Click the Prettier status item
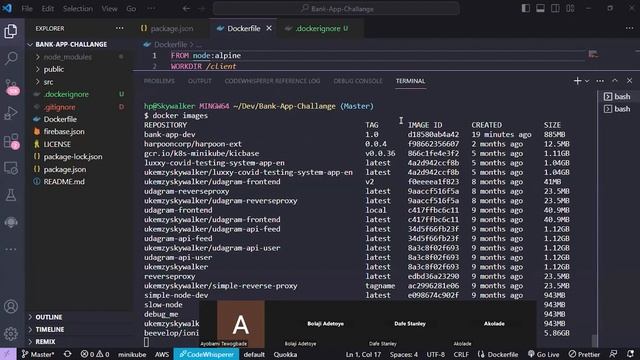Screen dimensions: 640x360 tap(584, 354)
